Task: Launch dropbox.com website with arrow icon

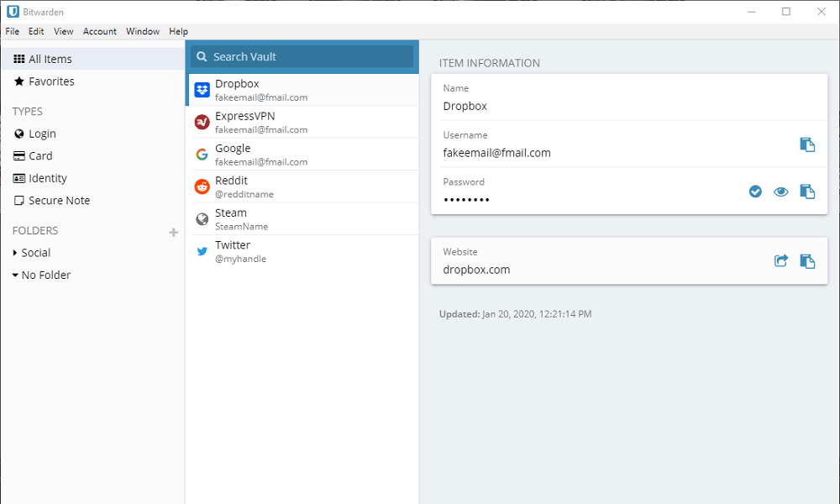Action: click(x=781, y=261)
